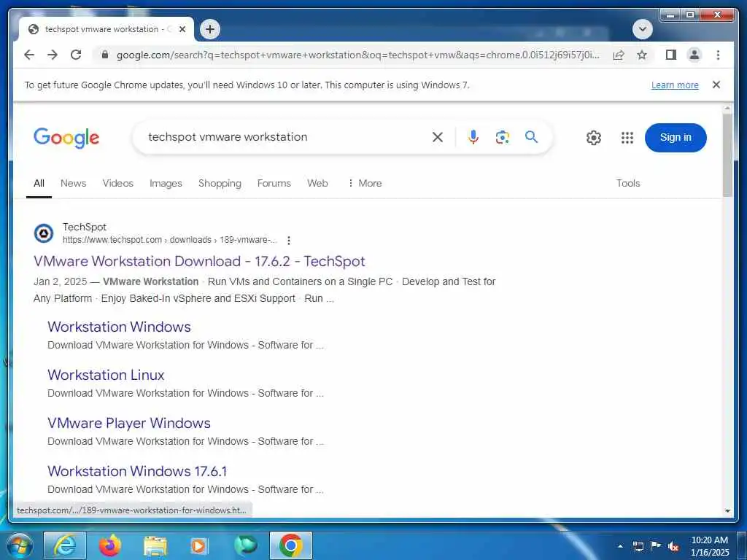Open the Workstation Windows 17.6.1 sitelink
Screen dimensions: 747x560
coord(137,471)
